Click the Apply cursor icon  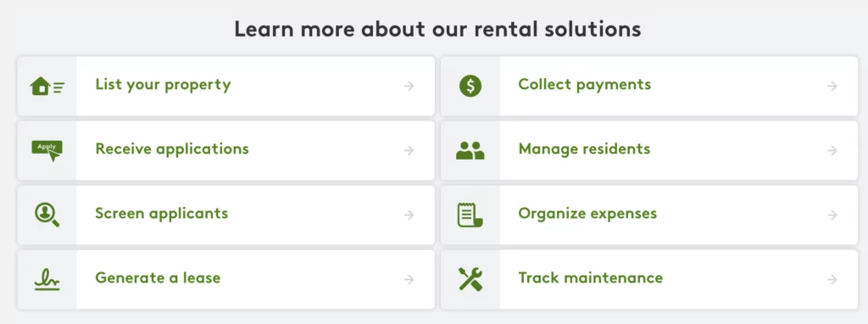pyautogui.click(x=47, y=151)
